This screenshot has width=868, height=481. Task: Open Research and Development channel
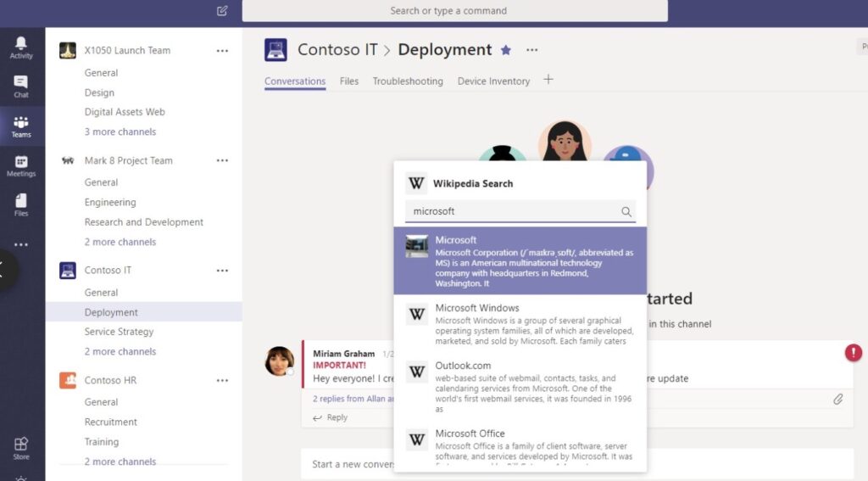[144, 222]
